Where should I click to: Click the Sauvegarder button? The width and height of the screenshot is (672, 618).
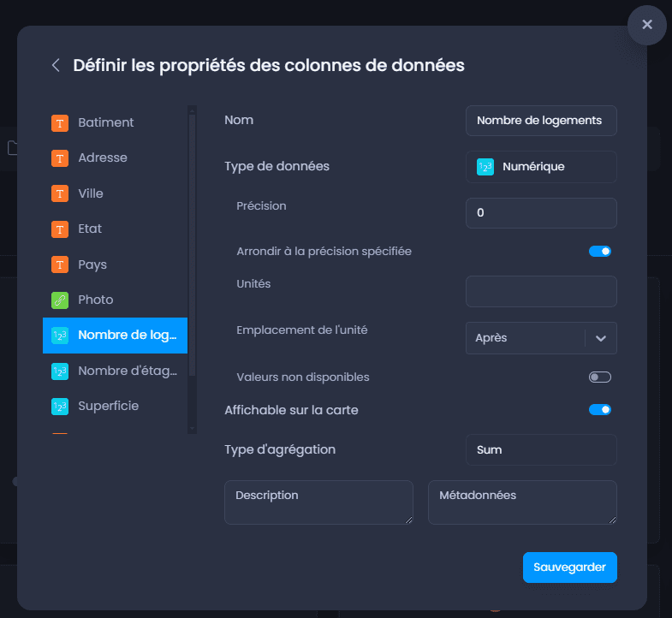569,567
